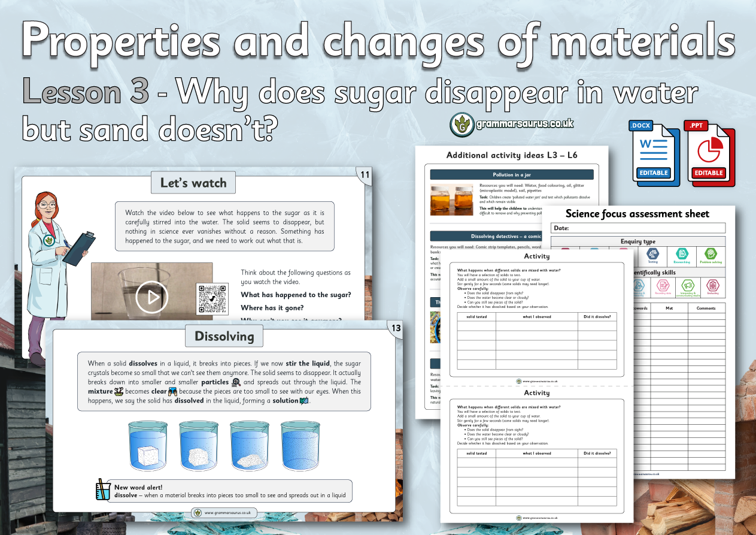Click the megaphone Interpreting & communicating results icon
The width and height of the screenshot is (756, 535).
(683, 286)
